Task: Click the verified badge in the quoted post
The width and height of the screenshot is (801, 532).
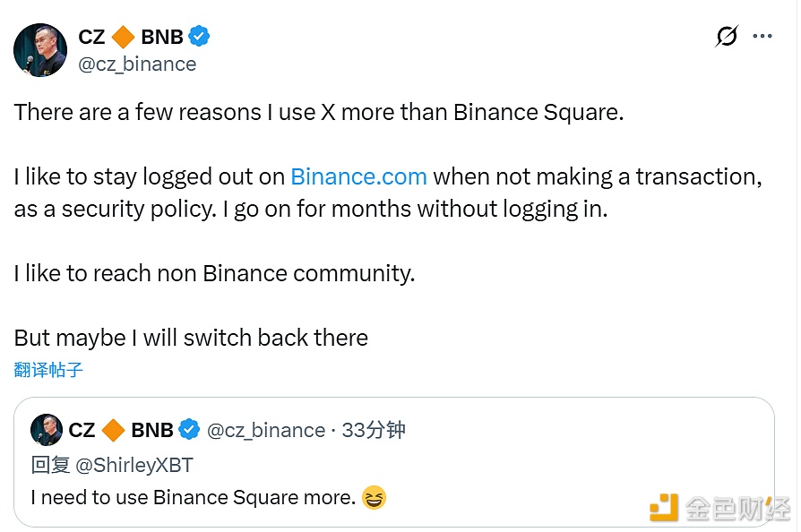Action: click(189, 430)
